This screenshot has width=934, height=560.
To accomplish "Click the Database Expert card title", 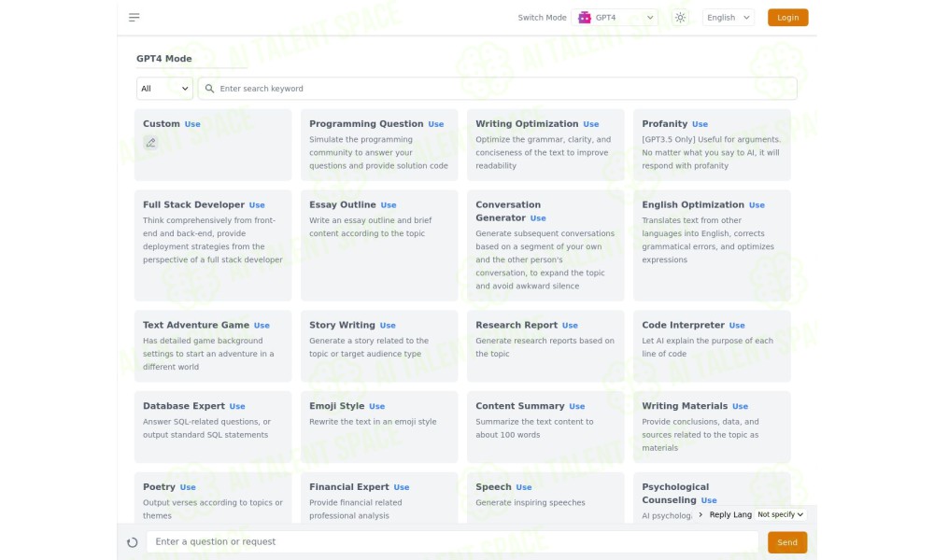I will tap(184, 406).
